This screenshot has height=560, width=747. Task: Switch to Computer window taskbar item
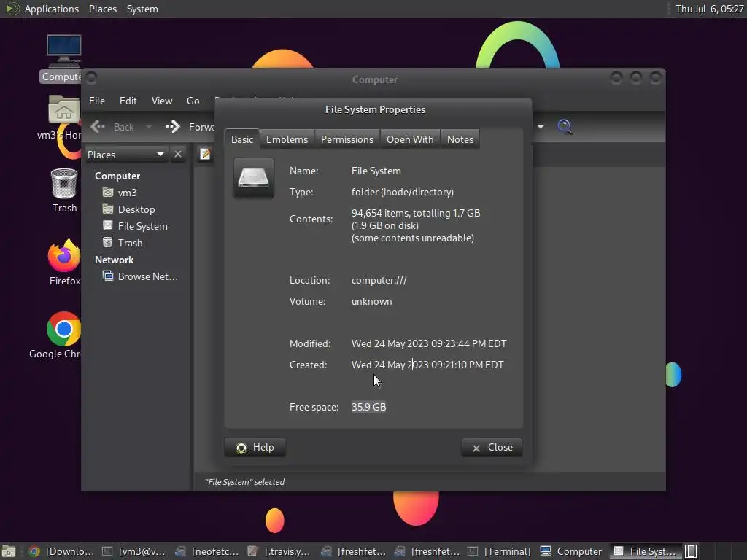click(572, 551)
